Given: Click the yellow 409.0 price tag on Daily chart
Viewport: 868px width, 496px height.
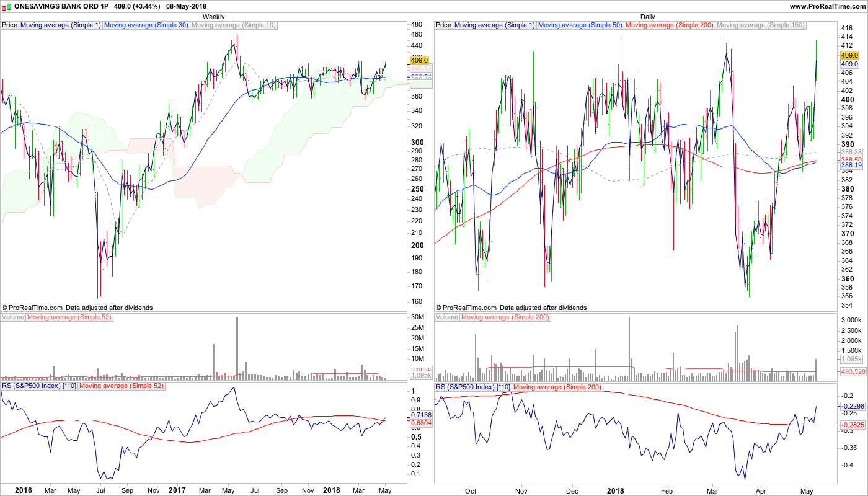Looking at the screenshot, I should click(848, 55).
